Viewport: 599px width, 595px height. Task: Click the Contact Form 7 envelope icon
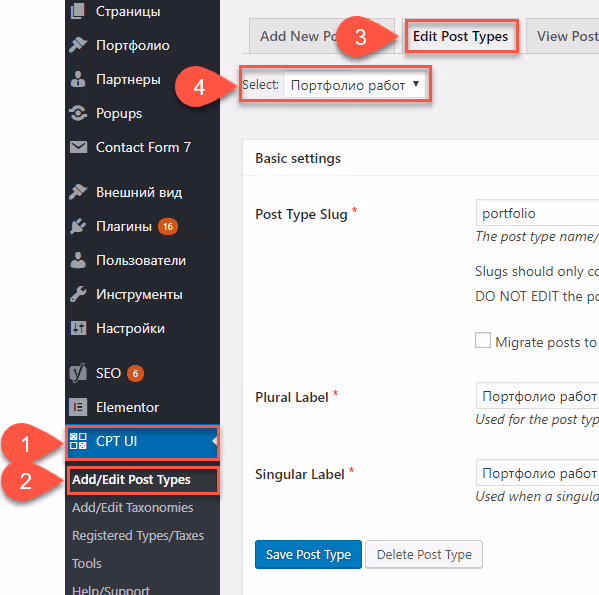(78, 147)
